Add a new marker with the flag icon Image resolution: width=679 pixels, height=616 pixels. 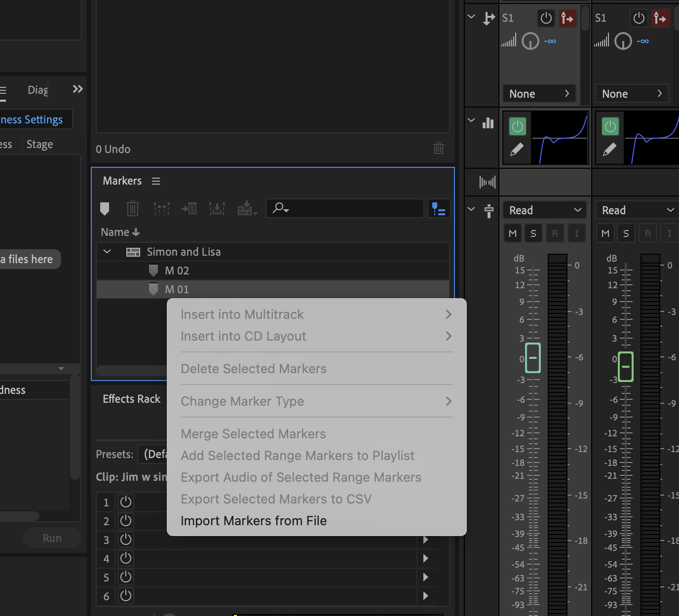[x=105, y=208]
